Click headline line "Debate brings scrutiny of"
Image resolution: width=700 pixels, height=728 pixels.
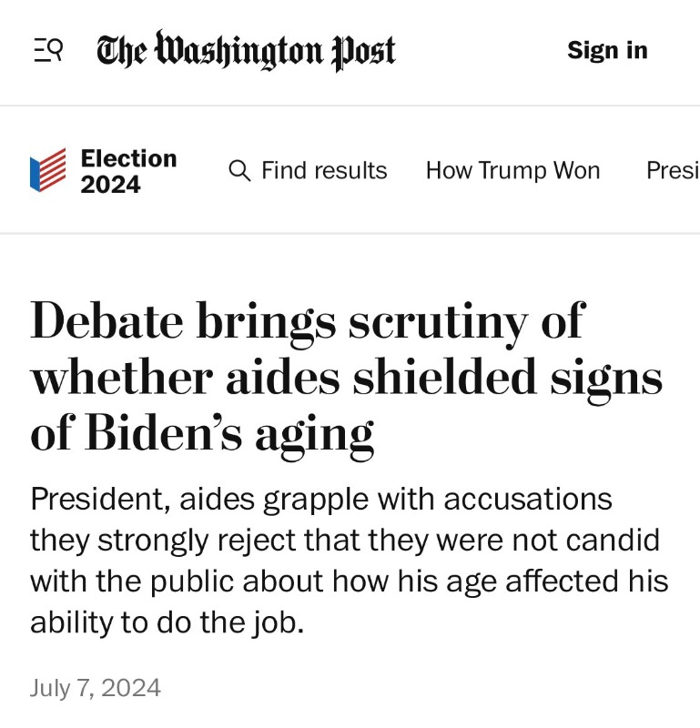307,320
